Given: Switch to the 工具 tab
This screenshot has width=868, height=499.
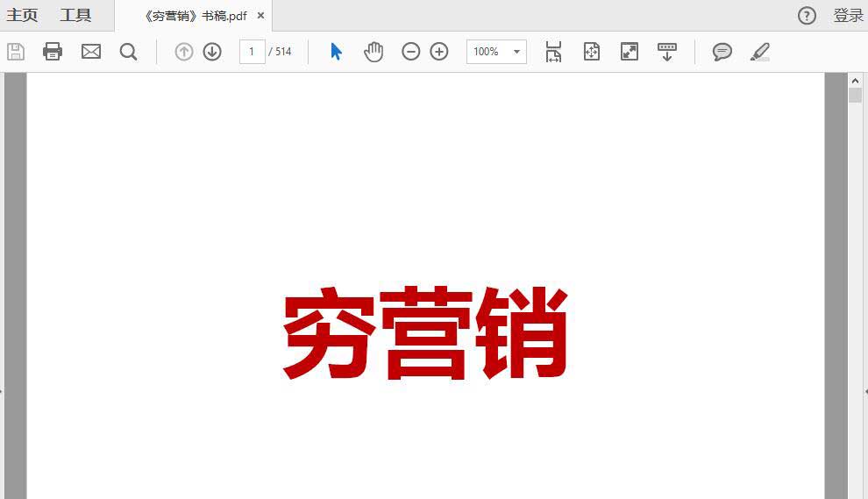Looking at the screenshot, I should pyautogui.click(x=75, y=15).
